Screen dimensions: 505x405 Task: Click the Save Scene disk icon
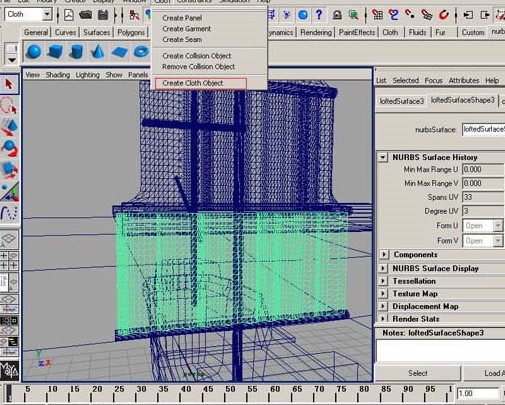coord(103,15)
